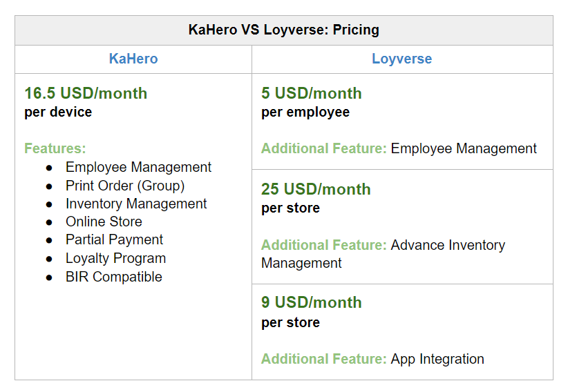Viewport: 568px width, 392px height.
Task: Click the 'Loyalty Program' bullet item
Action: click(x=115, y=258)
